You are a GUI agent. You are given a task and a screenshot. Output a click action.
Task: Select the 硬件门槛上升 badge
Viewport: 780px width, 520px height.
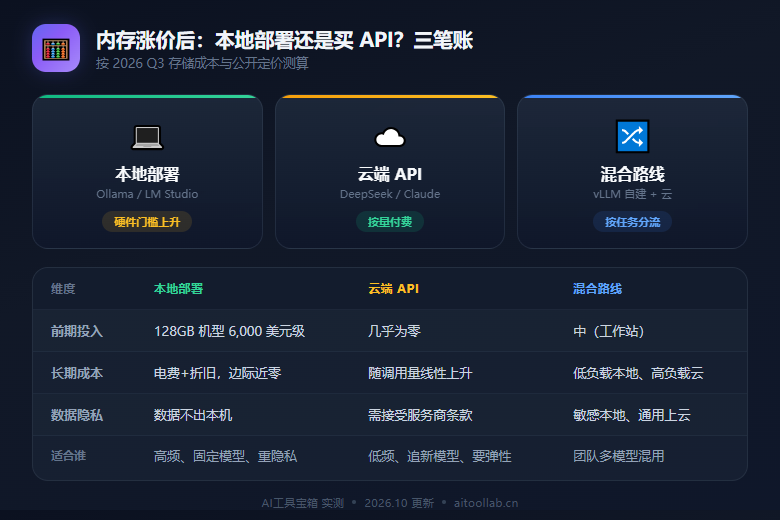tap(147, 222)
